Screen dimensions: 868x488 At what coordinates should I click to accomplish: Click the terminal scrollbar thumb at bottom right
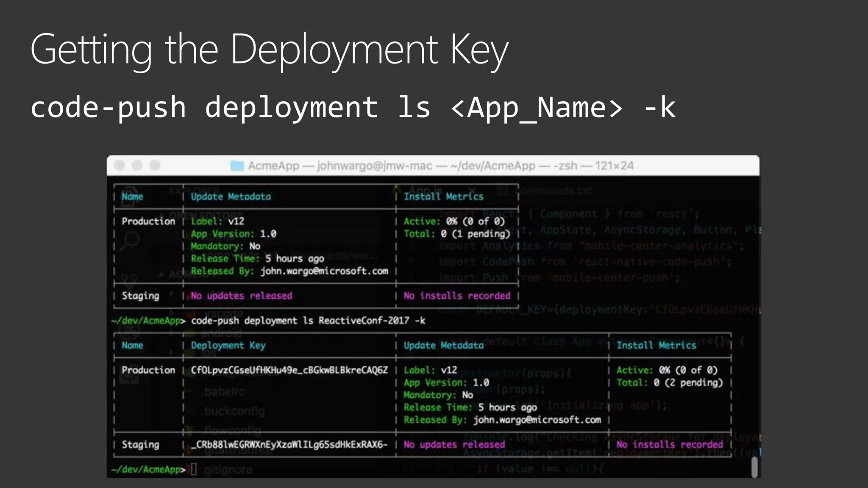(x=754, y=467)
